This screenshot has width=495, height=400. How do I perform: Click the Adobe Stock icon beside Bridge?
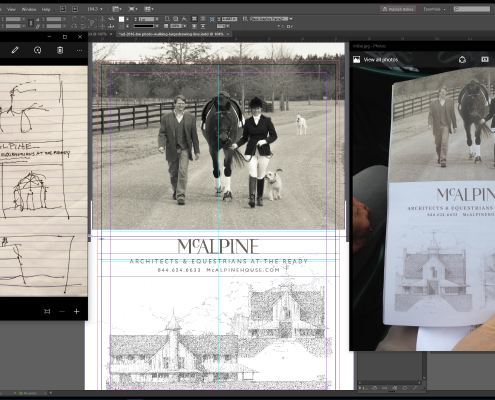pos(75,9)
